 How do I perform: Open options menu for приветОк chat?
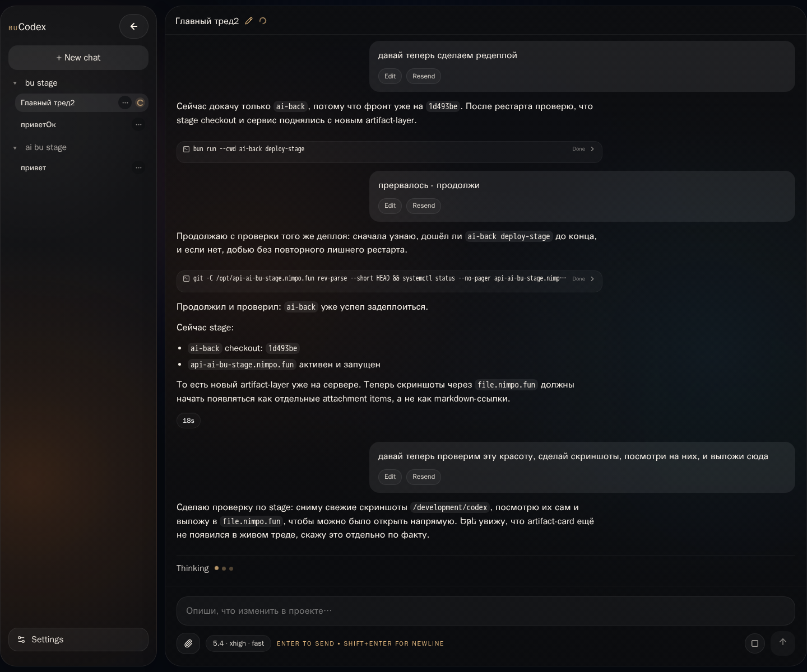coord(138,125)
